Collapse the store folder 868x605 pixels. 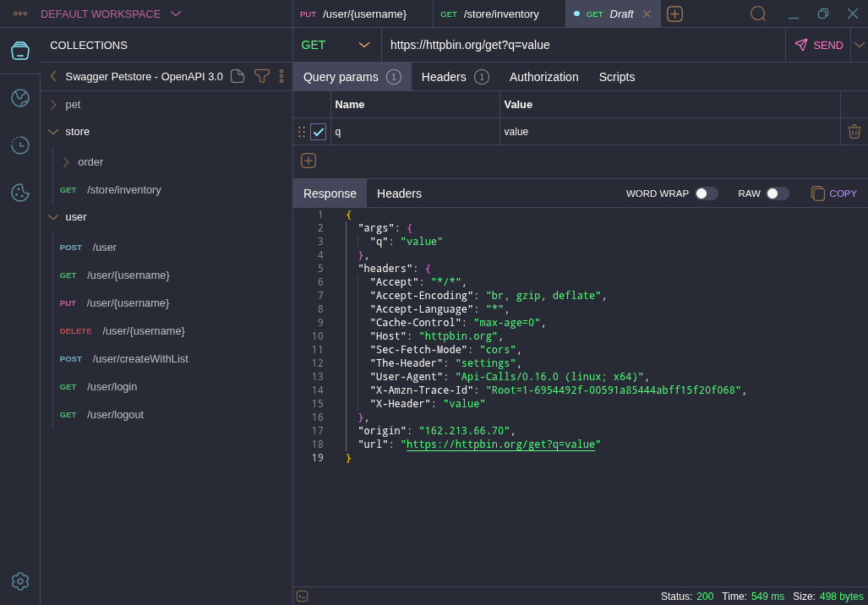[x=53, y=132]
